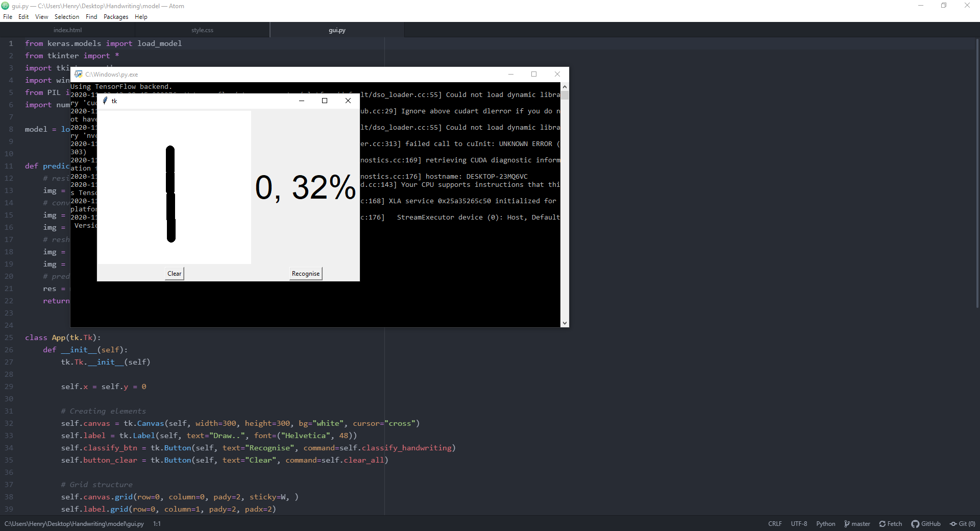Maximize the tk window
This screenshot has width=980, height=531.
point(325,101)
